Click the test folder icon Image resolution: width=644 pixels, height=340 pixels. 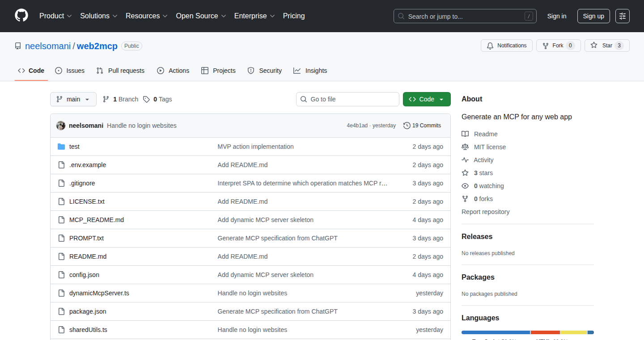61,147
